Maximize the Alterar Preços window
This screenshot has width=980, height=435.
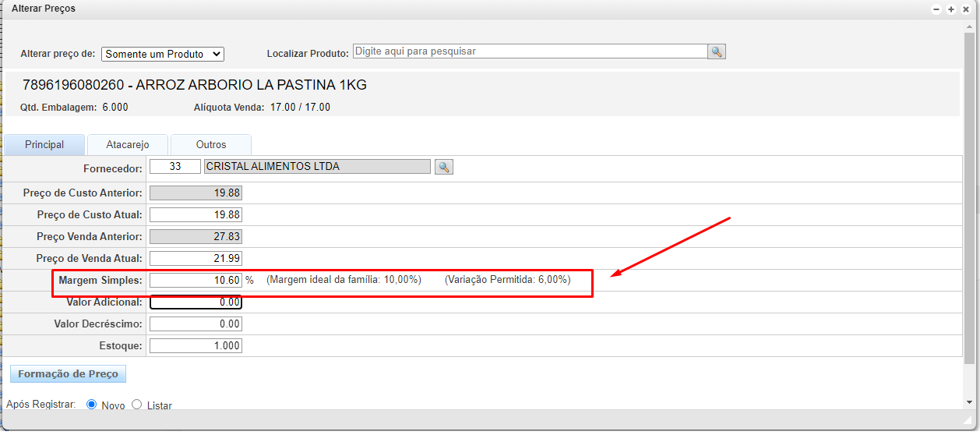tap(951, 9)
